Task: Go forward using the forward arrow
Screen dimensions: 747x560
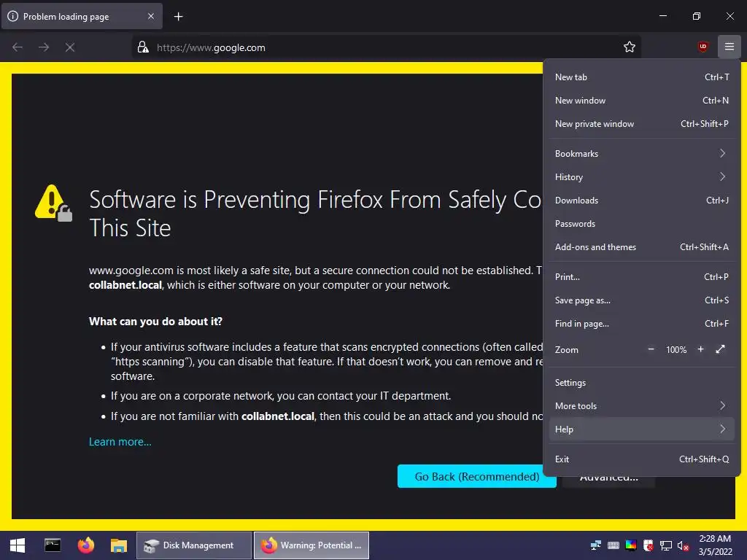Action: (x=44, y=47)
